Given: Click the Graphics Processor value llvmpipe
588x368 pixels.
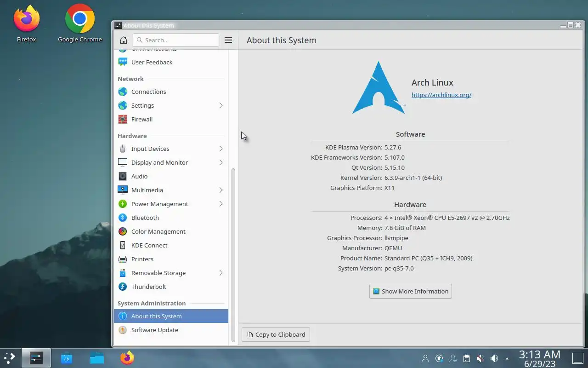Looking at the screenshot, I should tap(396, 238).
